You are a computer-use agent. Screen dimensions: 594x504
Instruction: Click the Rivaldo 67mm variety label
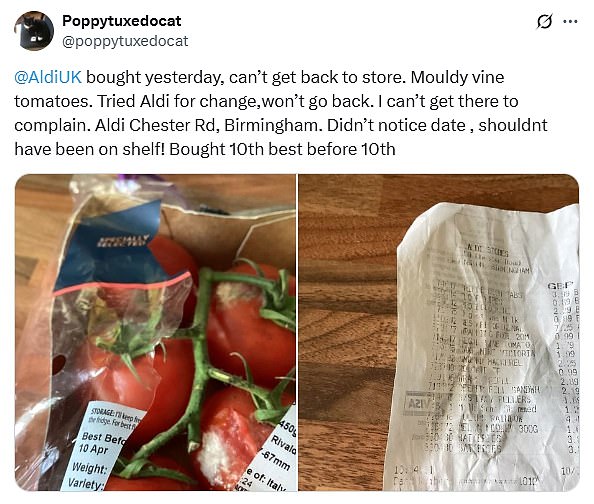[283, 449]
